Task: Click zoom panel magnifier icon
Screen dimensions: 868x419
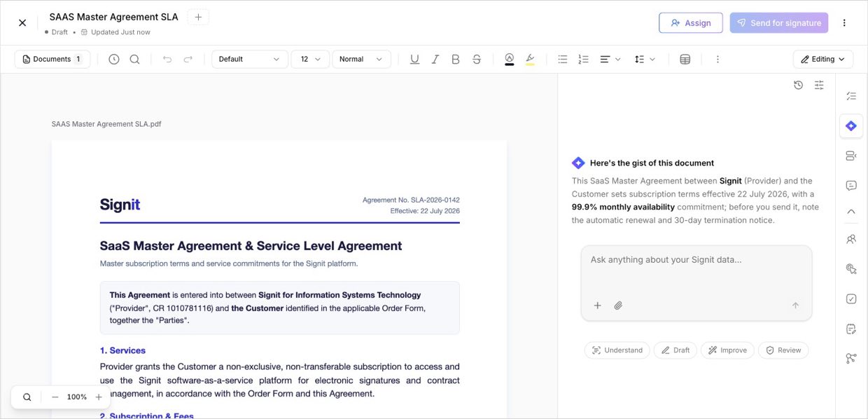Action: click(x=27, y=397)
